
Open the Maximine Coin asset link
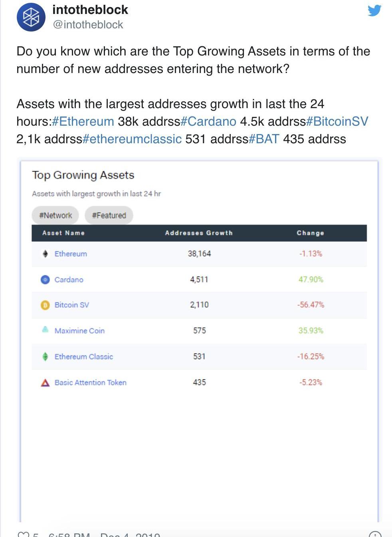(x=79, y=331)
